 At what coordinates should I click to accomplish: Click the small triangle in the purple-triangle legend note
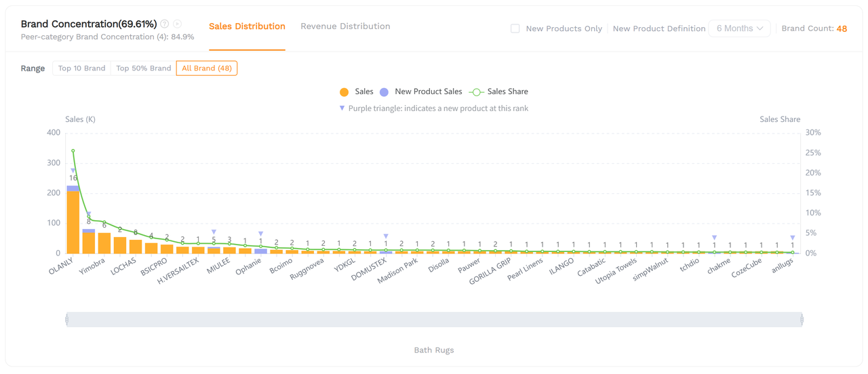click(342, 108)
